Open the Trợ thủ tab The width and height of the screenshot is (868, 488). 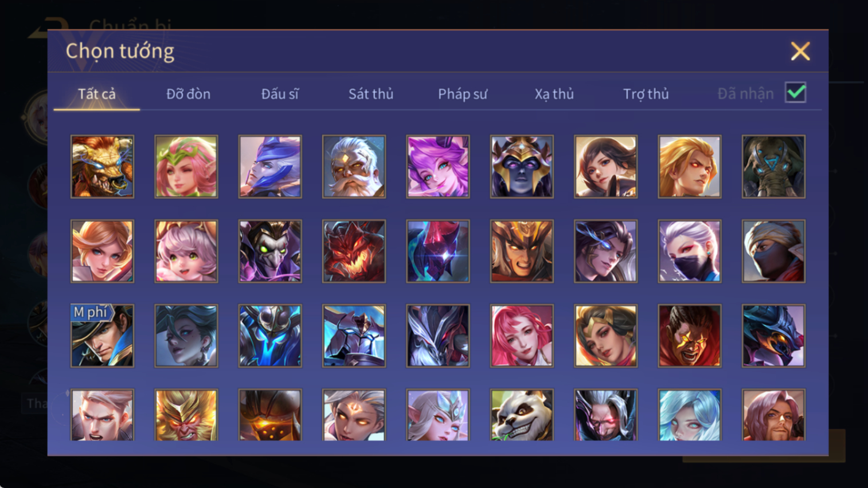[x=646, y=94]
